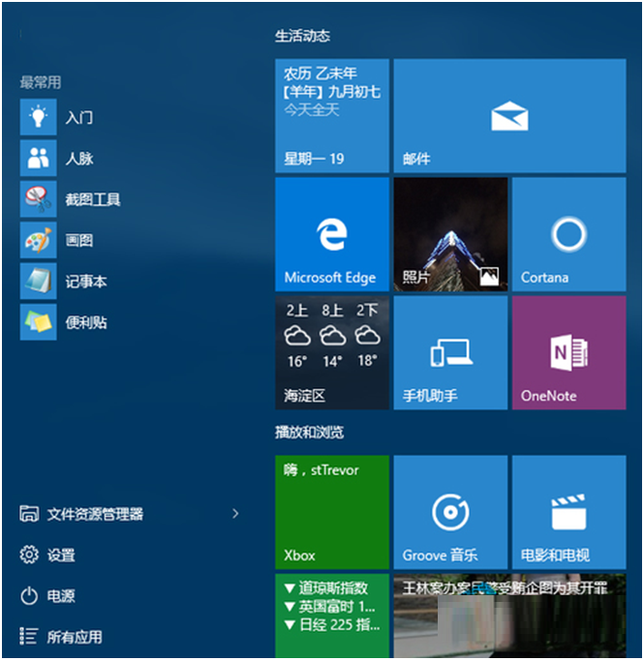Open the Cortana tile

(568, 234)
